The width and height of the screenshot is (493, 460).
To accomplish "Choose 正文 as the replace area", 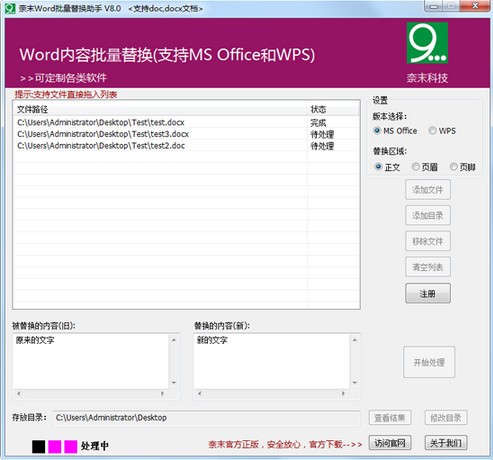I will 387,167.
